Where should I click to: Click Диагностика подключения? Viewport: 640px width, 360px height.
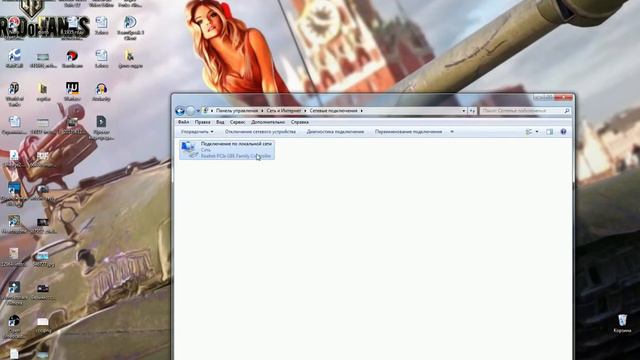[x=335, y=132]
